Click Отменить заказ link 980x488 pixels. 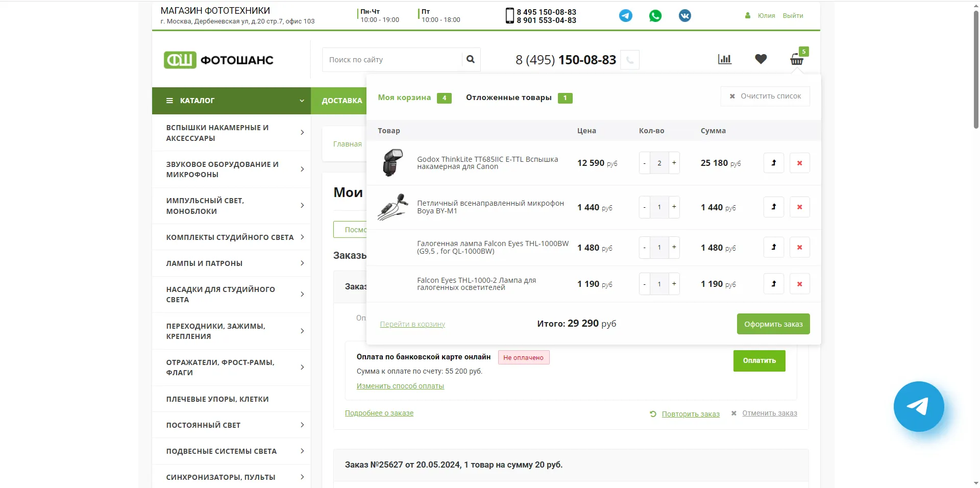tap(770, 413)
